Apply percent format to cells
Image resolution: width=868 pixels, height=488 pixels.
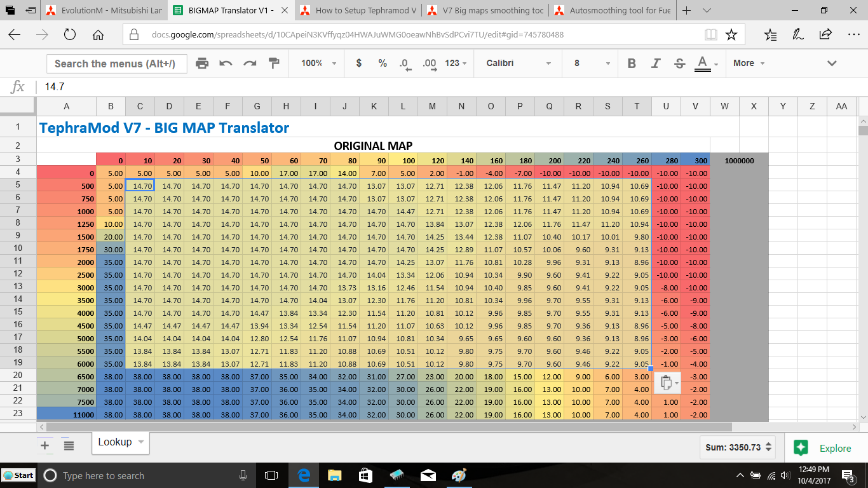tap(383, 63)
